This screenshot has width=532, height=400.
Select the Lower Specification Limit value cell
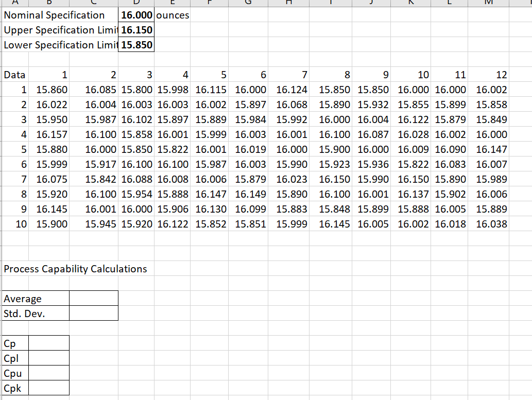tap(136, 45)
